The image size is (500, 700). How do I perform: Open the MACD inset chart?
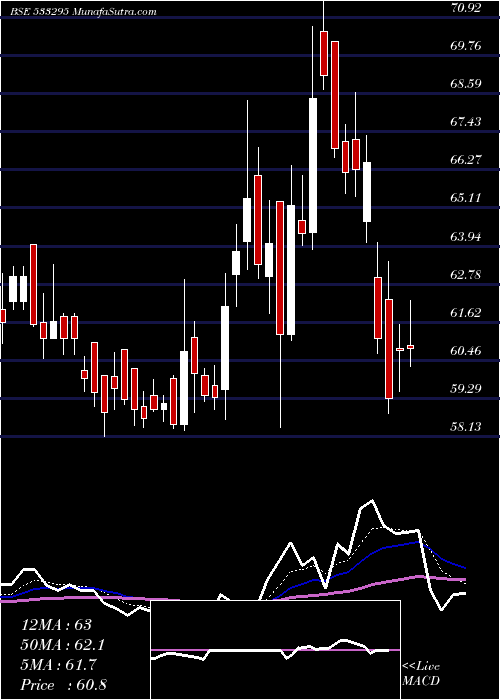click(x=275, y=650)
